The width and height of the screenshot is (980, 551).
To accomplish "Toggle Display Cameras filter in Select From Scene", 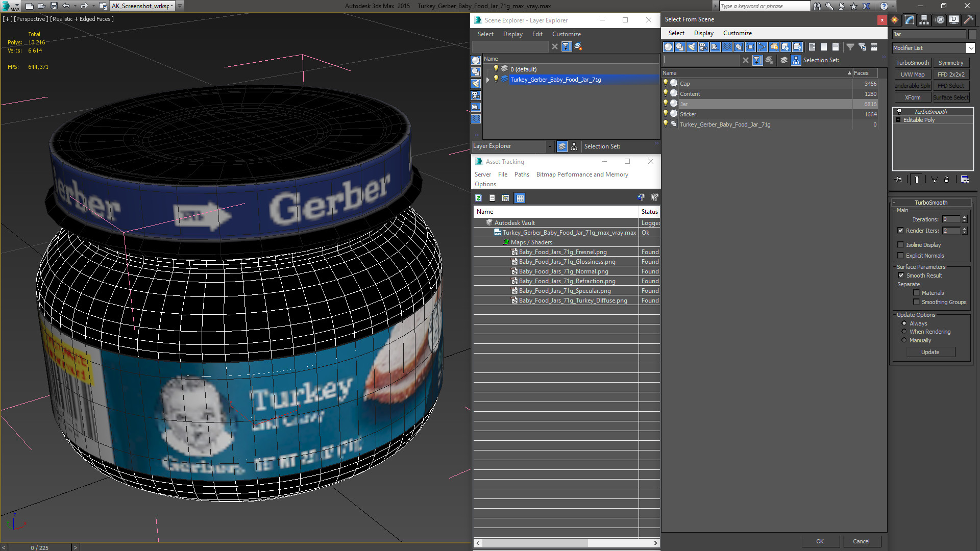I will pyautogui.click(x=703, y=47).
